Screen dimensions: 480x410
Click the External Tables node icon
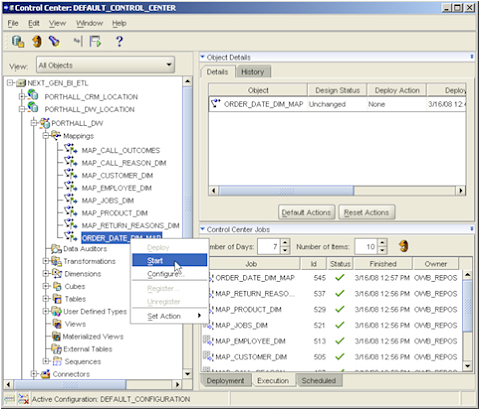pyautogui.click(x=56, y=349)
